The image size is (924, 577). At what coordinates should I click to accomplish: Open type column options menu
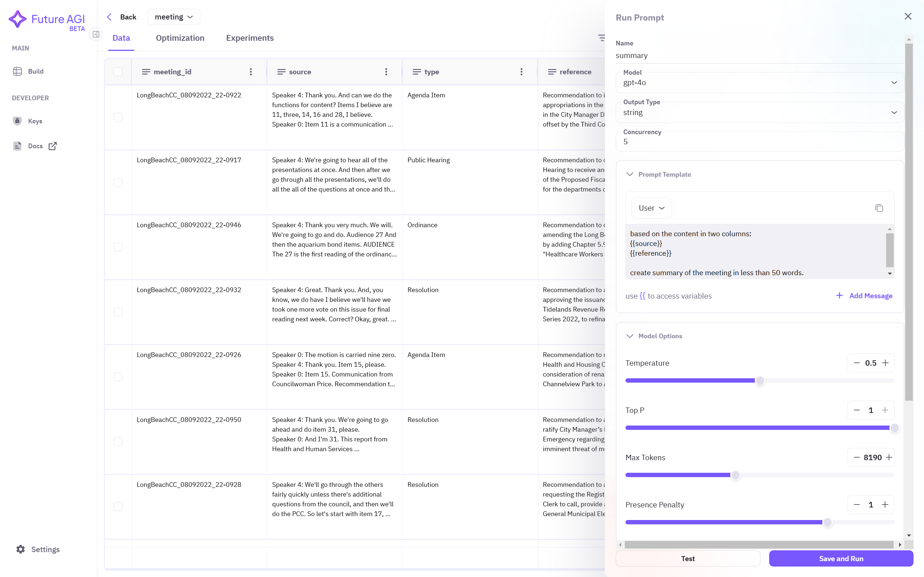[x=521, y=72]
